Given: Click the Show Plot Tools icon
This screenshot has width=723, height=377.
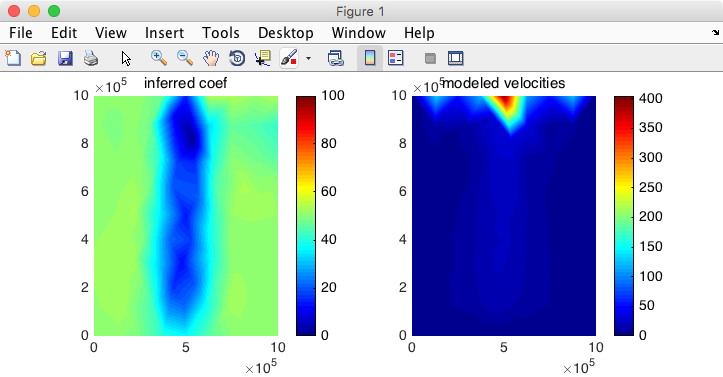Looking at the screenshot, I should click(x=456, y=58).
